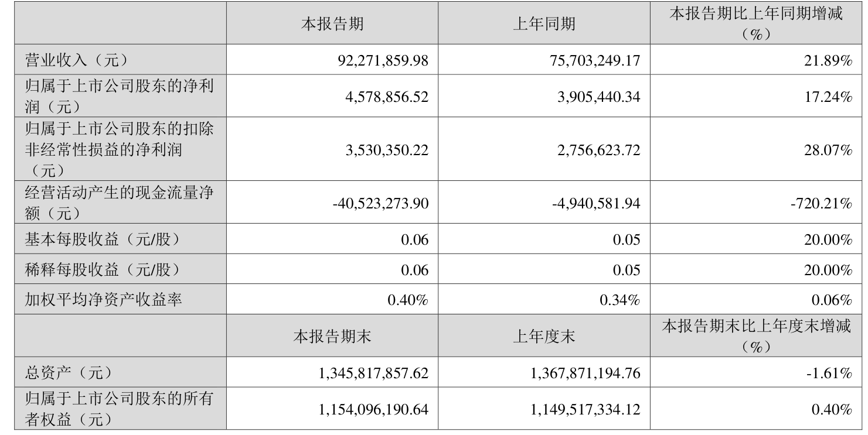The height and width of the screenshot is (435, 868).
Task: Select the 基本每股收益（元/股） row label
Action: pos(101,239)
